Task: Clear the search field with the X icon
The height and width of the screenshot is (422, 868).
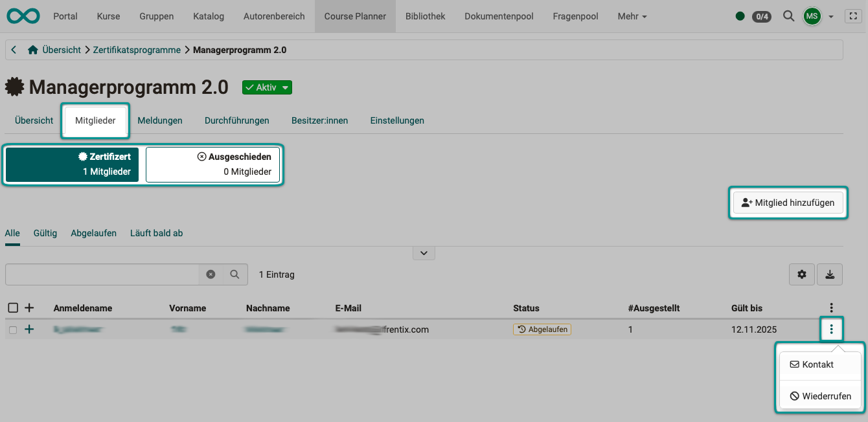Action: (x=211, y=274)
